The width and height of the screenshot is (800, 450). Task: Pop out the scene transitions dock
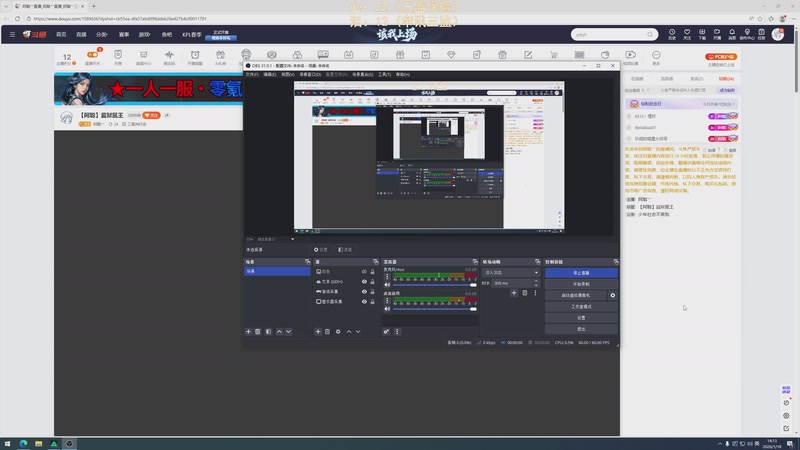coord(537,262)
